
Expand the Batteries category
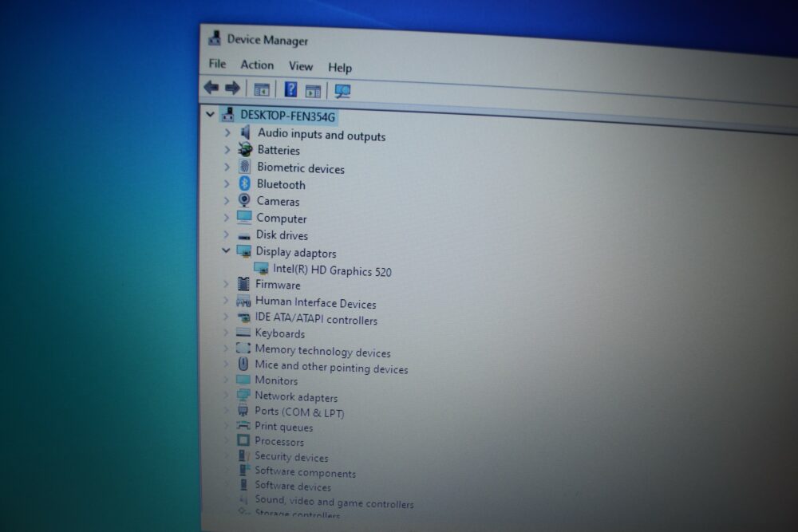[x=227, y=149]
